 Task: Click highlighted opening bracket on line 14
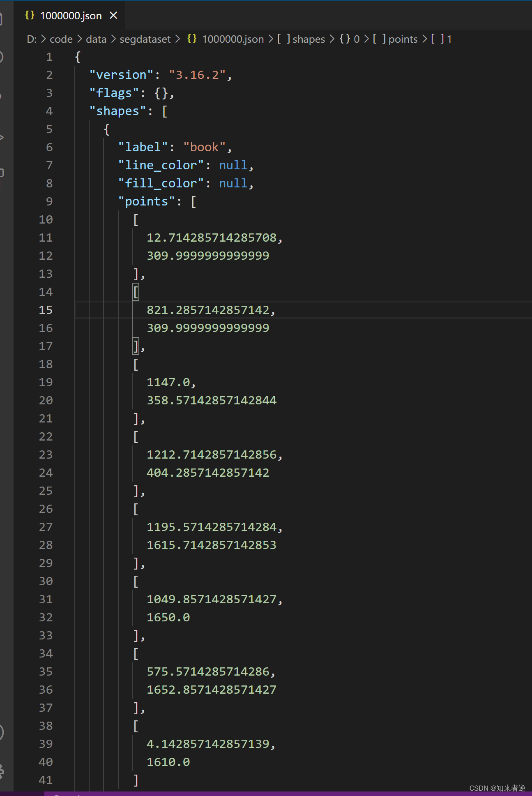click(x=136, y=292)
